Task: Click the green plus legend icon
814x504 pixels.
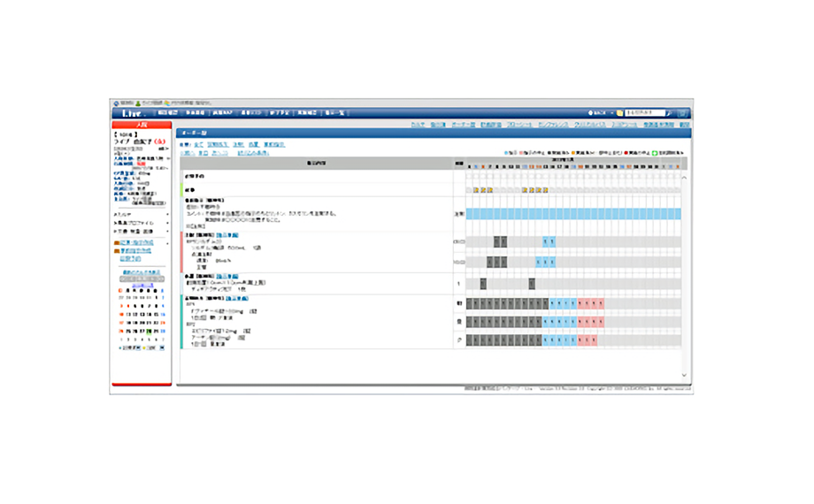Action: tap(655, 153)
